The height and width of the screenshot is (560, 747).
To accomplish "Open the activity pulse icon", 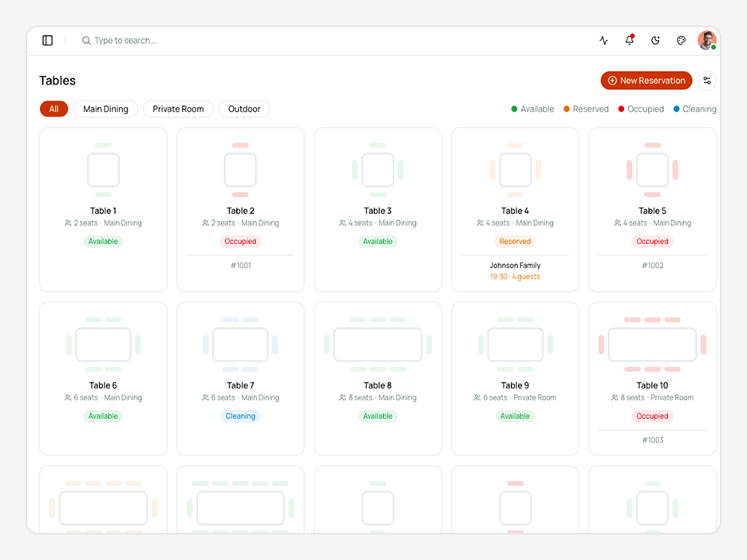I will click(x=603, y=41).
